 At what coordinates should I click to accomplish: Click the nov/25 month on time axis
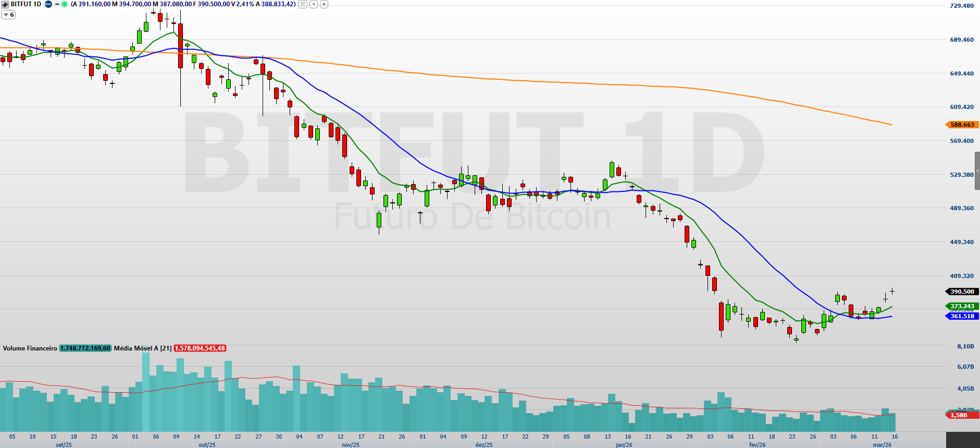click(x=350, y=445)
